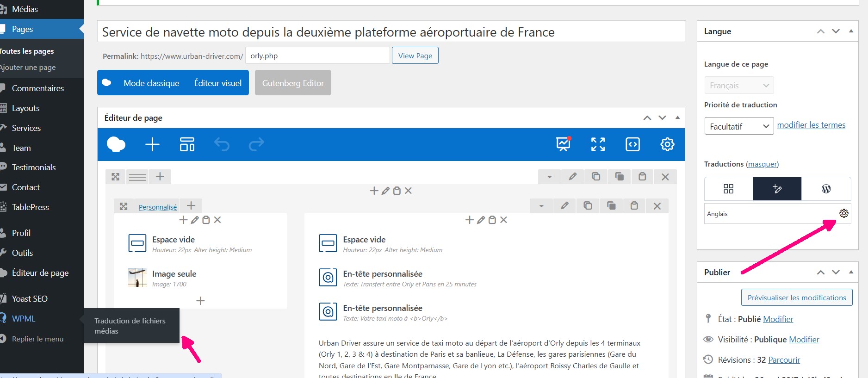
Task: Click the permalink slug field orly.php
Action: pyautogui.click(x=317, y=56)
